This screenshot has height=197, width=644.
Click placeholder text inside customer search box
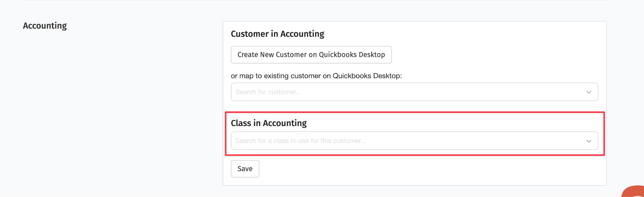[x=268, y=92]
